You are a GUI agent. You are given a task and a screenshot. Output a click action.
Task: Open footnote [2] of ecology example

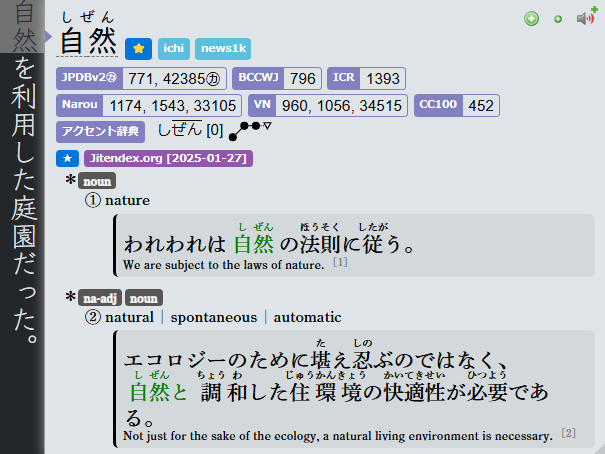point(568,433)
